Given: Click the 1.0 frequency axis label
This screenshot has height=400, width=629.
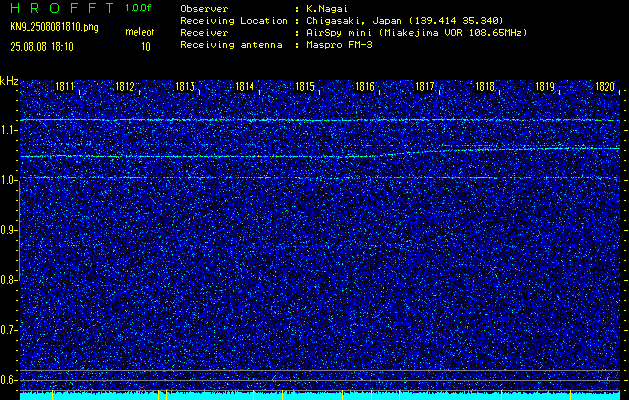Looking at the screenshot, I should (8, 181).
